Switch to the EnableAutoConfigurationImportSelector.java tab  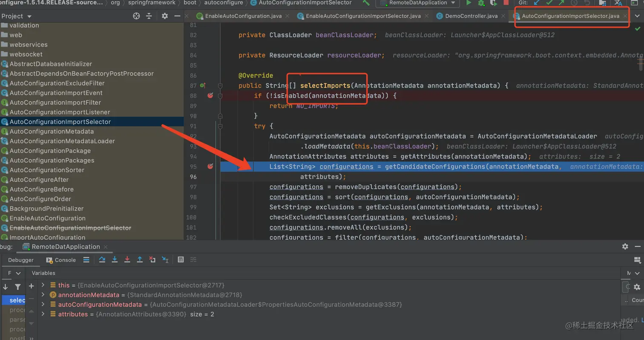(363, 16)
